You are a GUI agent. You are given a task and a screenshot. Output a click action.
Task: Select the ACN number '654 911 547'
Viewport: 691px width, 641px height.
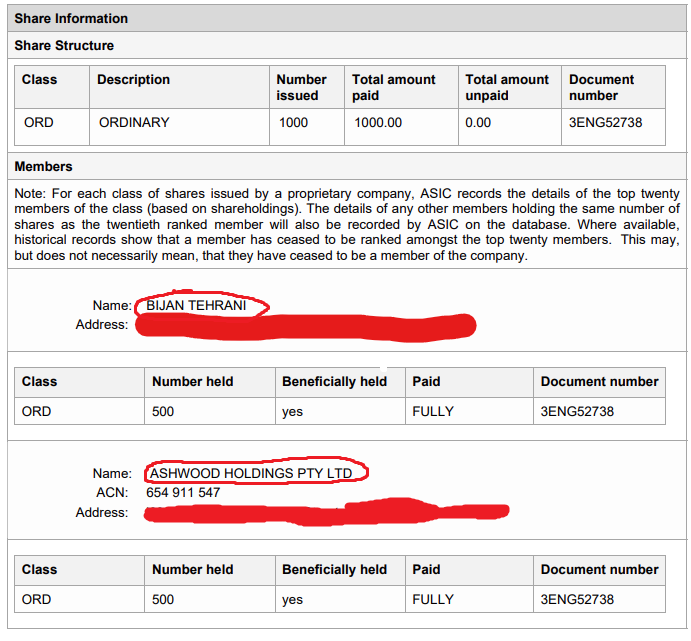[x=183, y=493]
